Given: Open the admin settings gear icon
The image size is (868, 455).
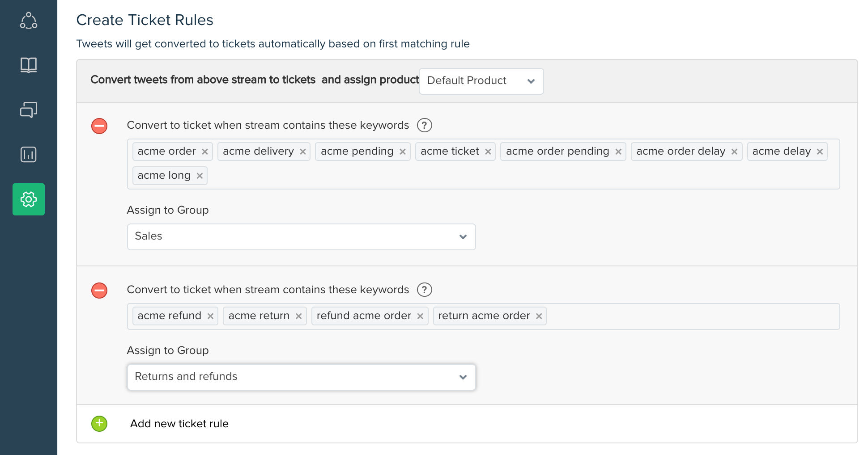Looking at the screenshot, I should 29,199.
